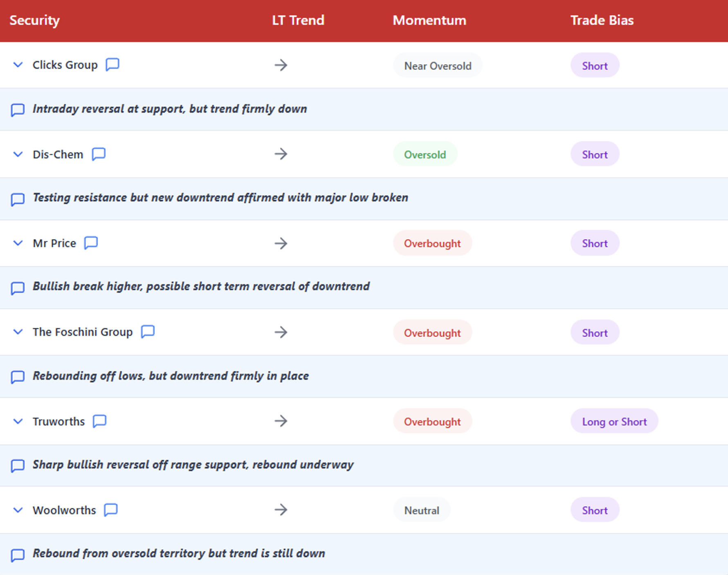The height and width of the screenshot is (575, 728).
Task: Click the LT Trend arrow for The Foschini Group
Action: 281,332
